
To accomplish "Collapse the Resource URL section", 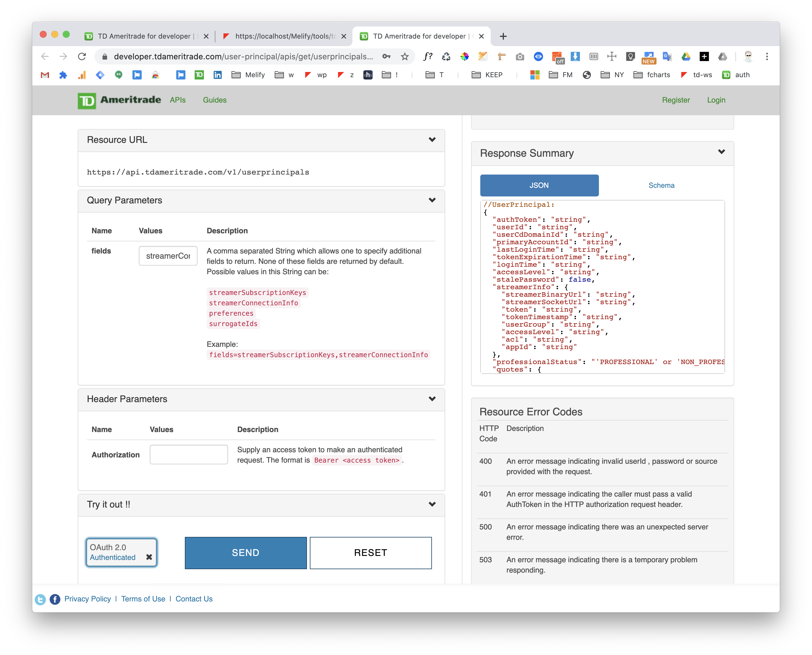I will coord(432,140).
